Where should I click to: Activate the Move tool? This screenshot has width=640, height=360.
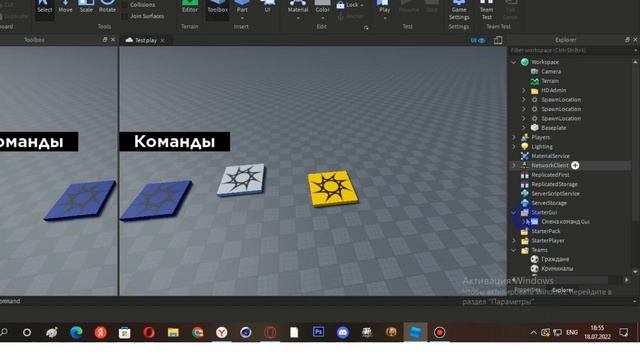65,8
